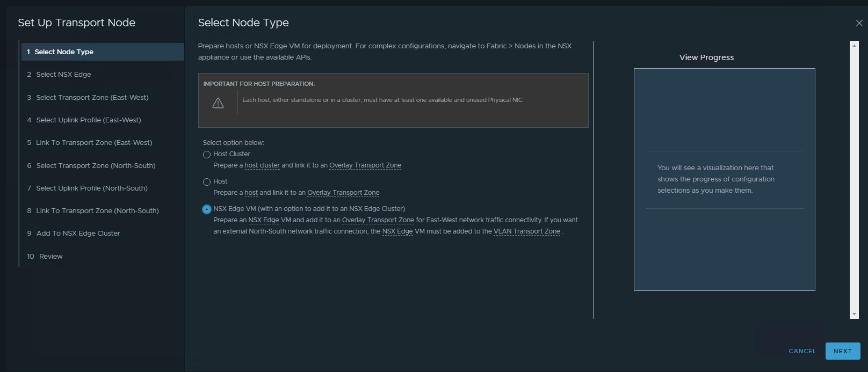
Task: Open step 10 Review
Action: 50,257
